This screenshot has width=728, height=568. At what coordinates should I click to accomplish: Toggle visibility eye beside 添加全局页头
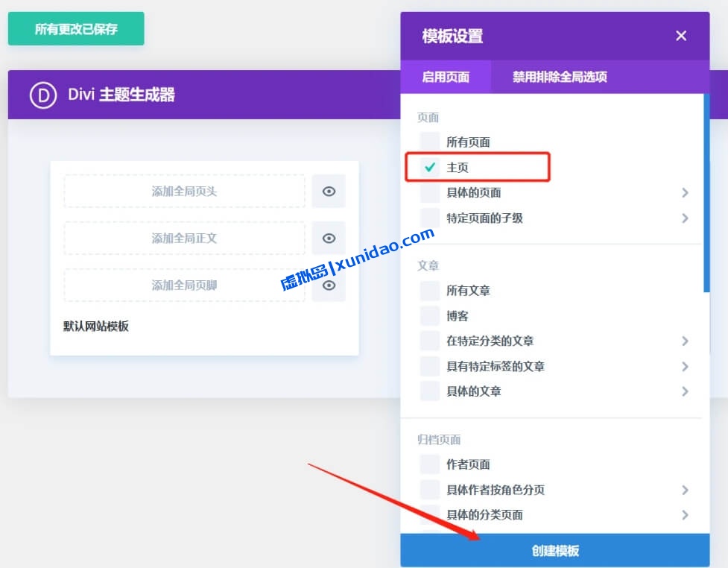329,191
